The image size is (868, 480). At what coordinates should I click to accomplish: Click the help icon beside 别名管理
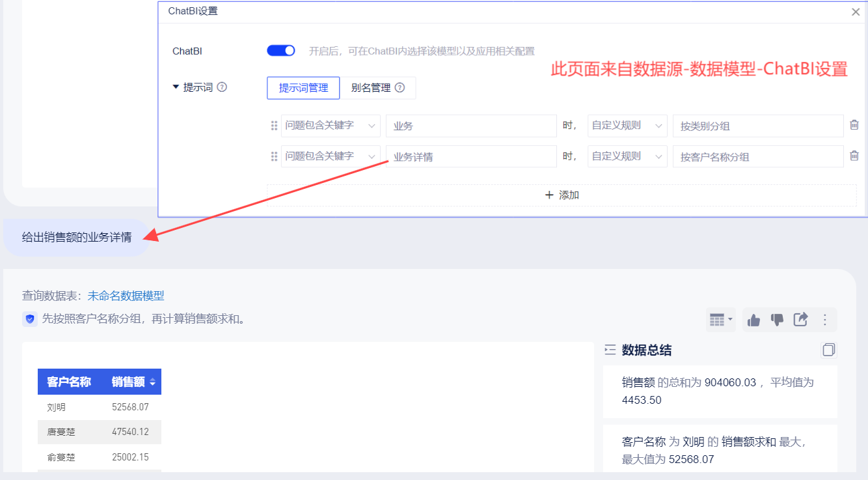[400, 88]
